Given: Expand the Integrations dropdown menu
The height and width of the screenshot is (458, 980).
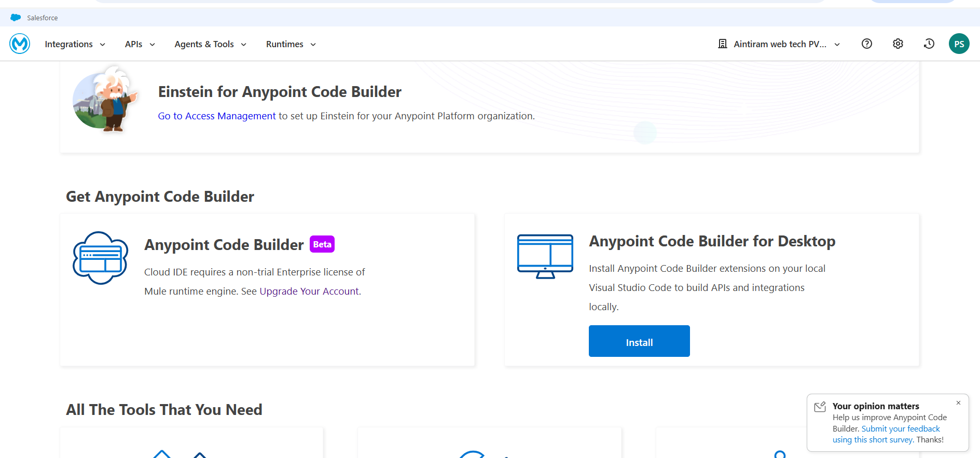Looking at the screenshot, I should point(75,45).
